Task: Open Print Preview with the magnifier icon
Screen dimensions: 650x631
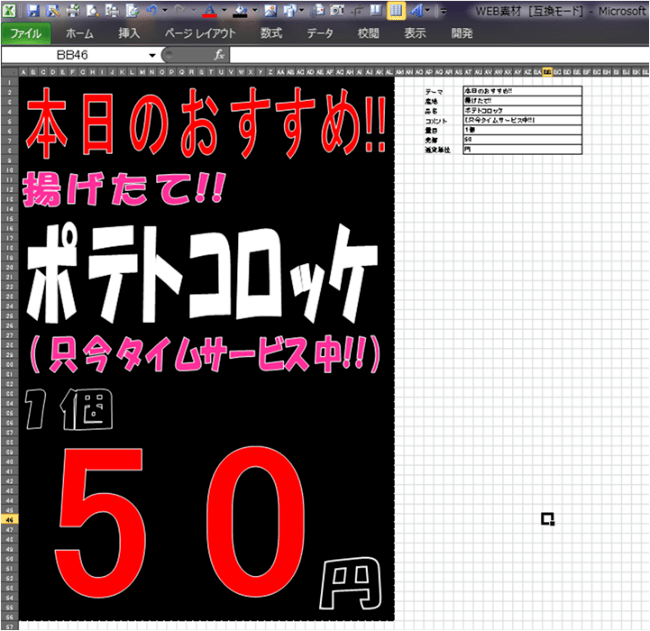Action: click(92, 10)
